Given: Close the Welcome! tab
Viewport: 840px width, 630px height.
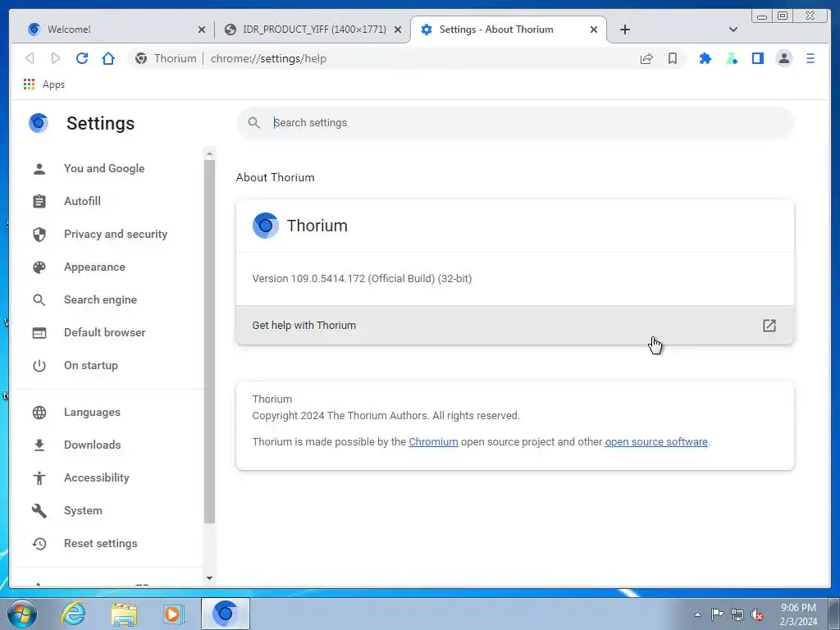Looking at the screenshot, I should tap(202, 30).
